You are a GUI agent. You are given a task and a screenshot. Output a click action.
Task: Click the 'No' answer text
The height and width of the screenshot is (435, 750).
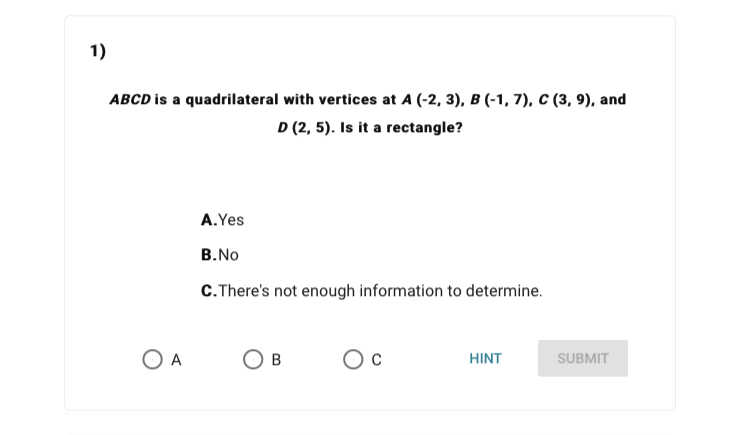pos(228,255)
